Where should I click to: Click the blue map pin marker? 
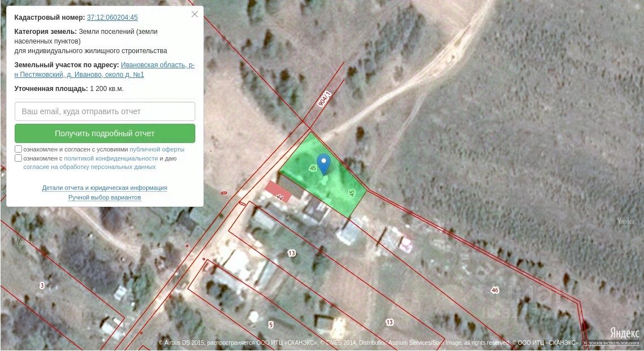click(x=323, y=164)
